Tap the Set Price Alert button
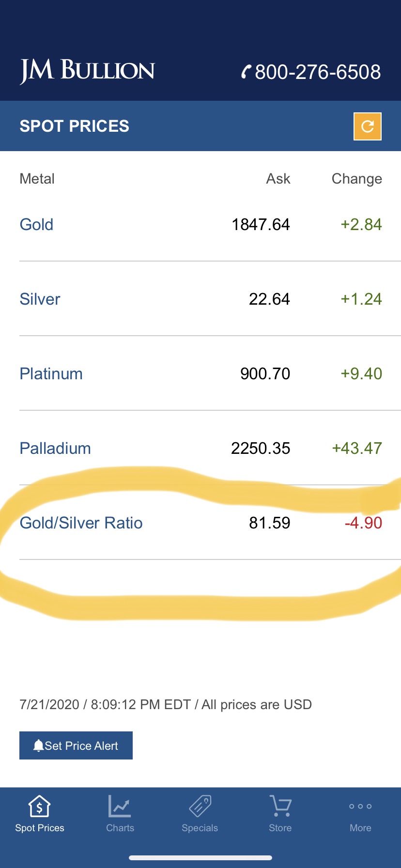Image resolution: width=401 pixels, height=868 pixels. click(x=76, y=745)
